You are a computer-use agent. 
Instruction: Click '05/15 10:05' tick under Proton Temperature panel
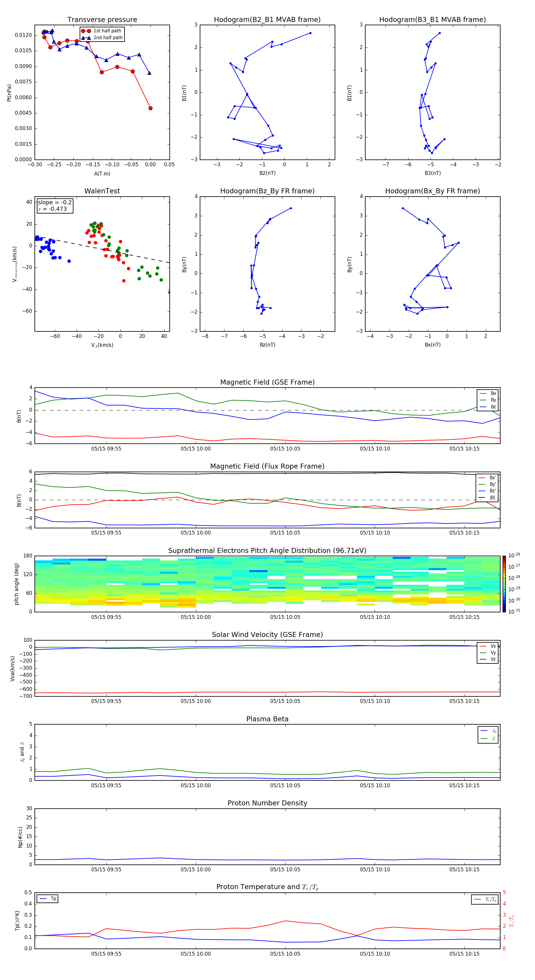coord(285,954)
